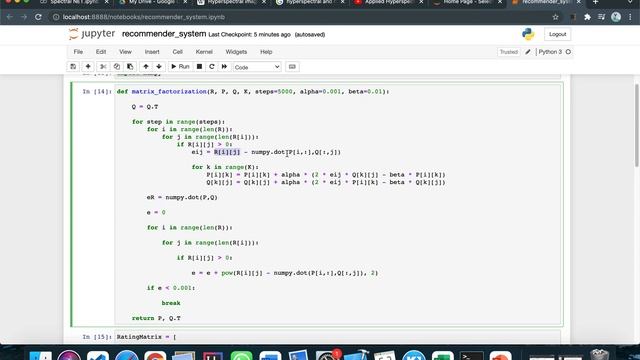
Task: Click the Python logo in the header
Action: [x=528, y=34]
